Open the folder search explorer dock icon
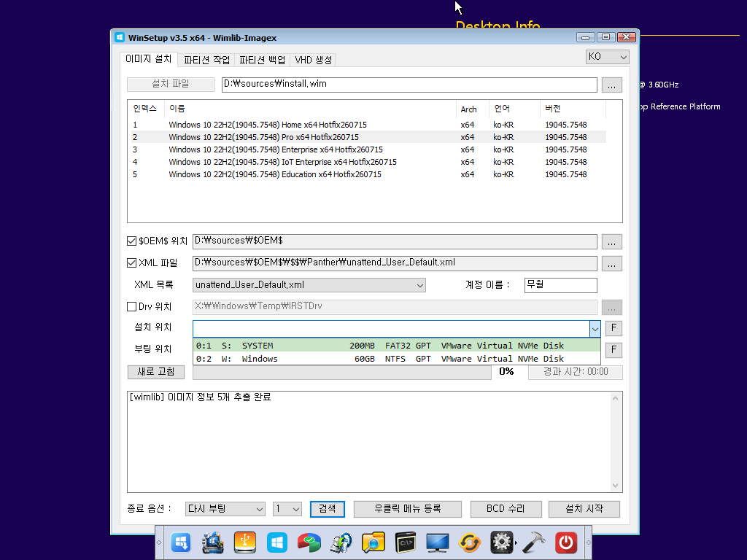747x560 pixels. pyautogui.click(x=373, y=542)
